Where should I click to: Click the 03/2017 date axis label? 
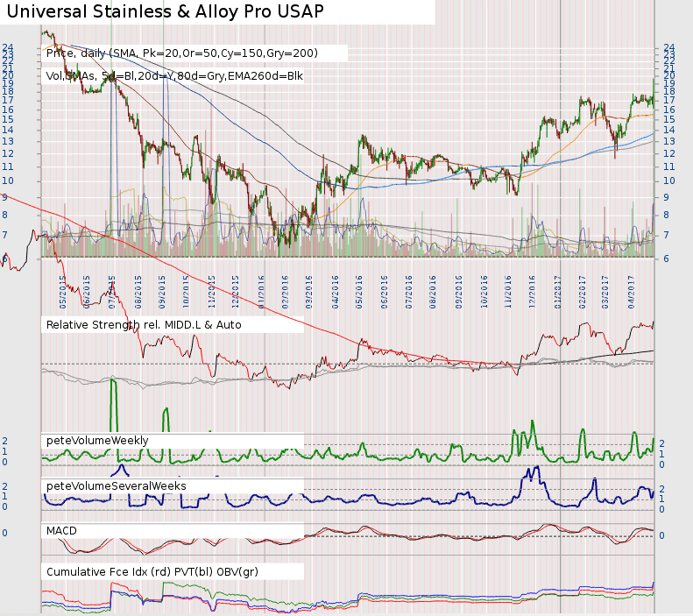click(605, 292)
